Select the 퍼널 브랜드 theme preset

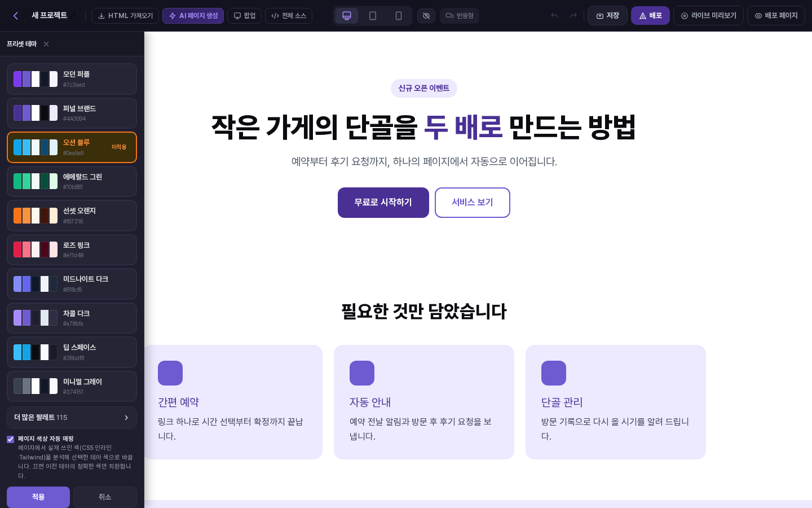click(72, 113)
